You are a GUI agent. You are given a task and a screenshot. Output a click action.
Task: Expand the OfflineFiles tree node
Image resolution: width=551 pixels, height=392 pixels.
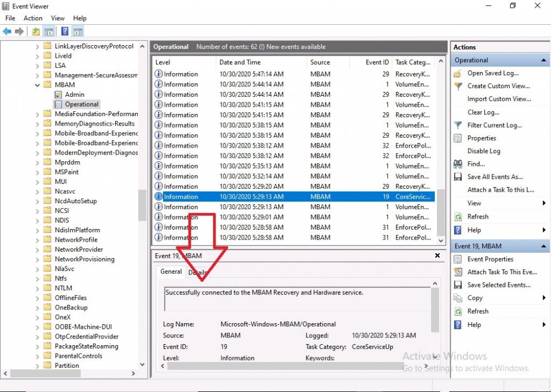(x=37, y=298)
